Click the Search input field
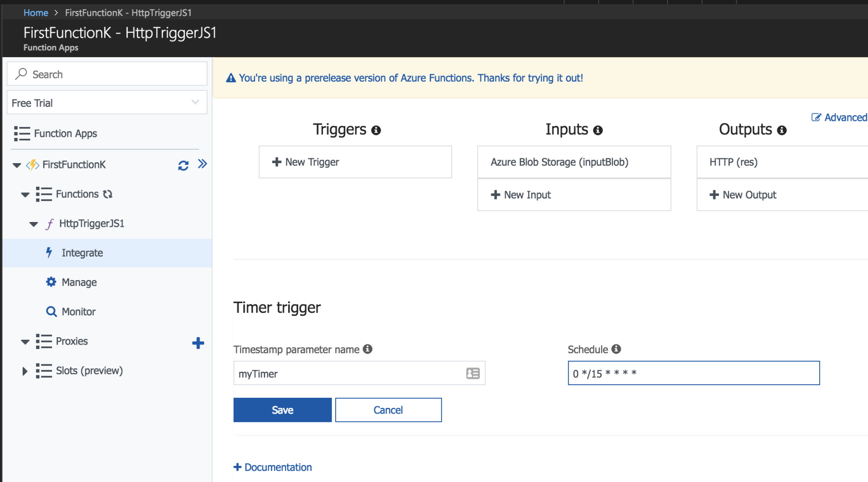This screenshot has width=868, height=482. pos(107,74)
